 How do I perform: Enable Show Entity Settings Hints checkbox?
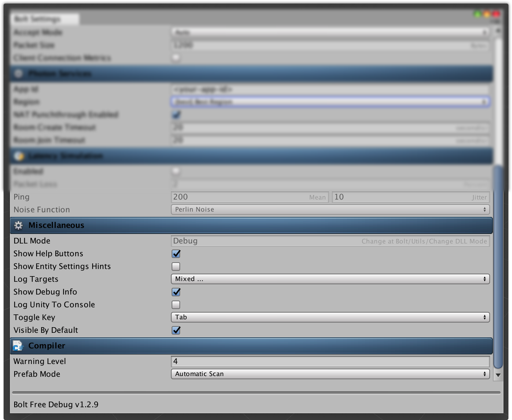[x=176, y=267]
